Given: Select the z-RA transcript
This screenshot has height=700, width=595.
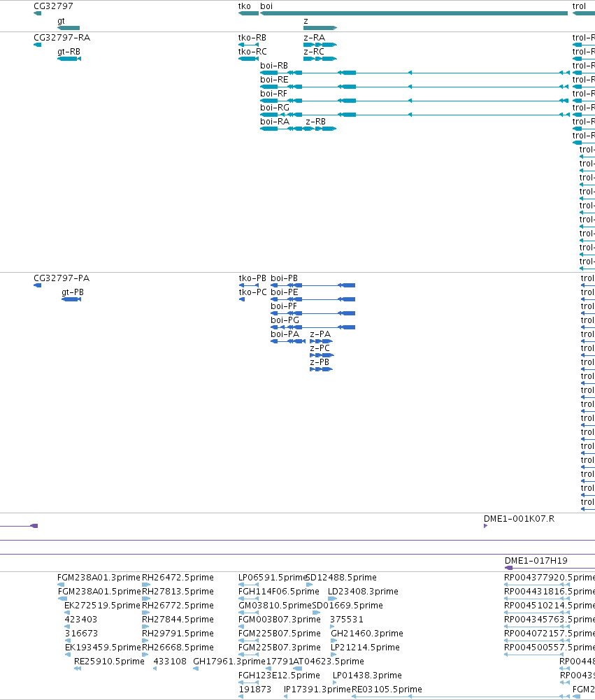Looking at the screenshot, I should tap(320, 45).
